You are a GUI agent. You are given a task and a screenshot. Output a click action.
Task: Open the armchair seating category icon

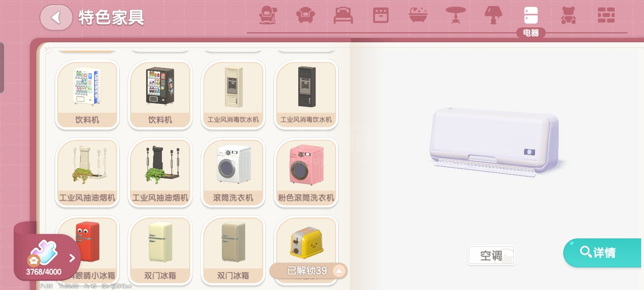pos(268,15)
